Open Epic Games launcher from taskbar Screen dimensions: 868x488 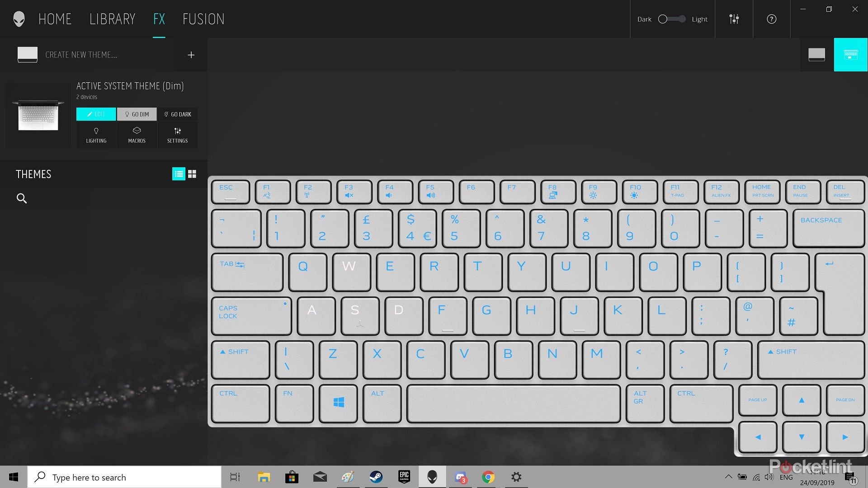click(x=404, y=477)
